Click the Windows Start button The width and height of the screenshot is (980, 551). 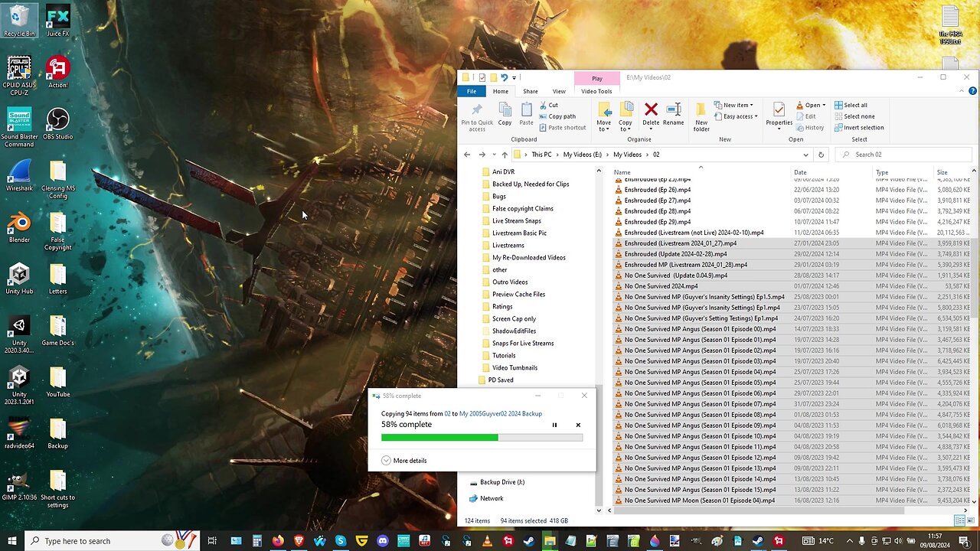tap(11, 541)
